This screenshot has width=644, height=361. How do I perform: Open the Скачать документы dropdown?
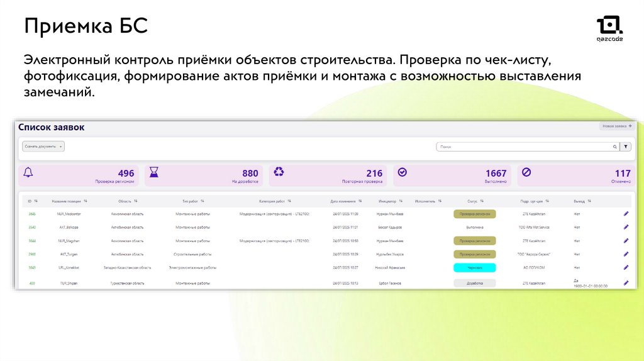point(43,147)
